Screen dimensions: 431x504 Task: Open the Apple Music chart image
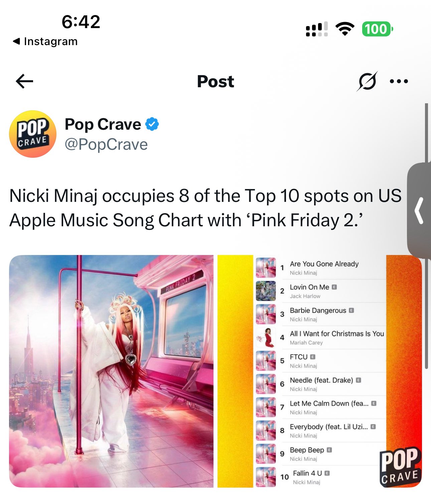point(319,371)
